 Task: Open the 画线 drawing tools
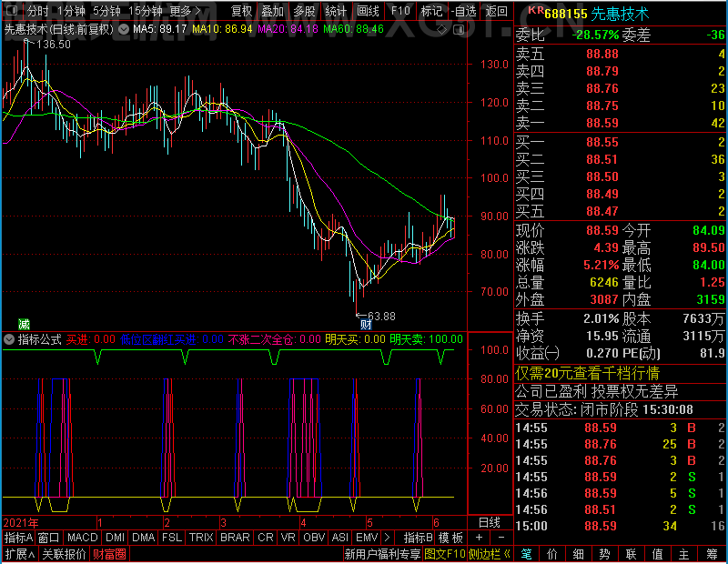[x=369, y=11]
